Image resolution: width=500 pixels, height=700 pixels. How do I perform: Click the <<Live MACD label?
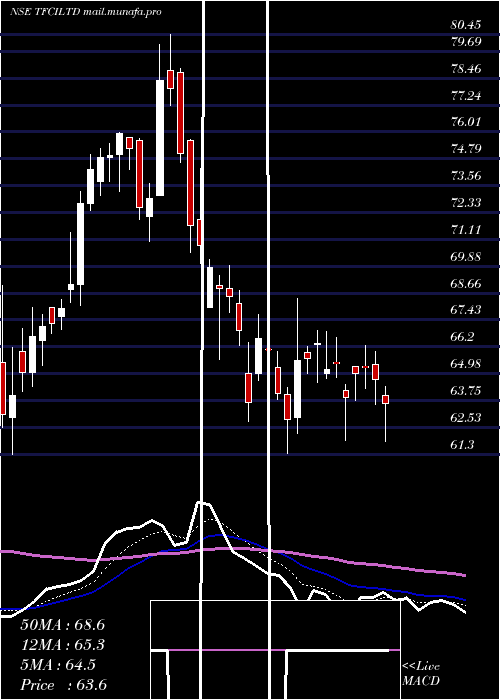pos(421,673)
